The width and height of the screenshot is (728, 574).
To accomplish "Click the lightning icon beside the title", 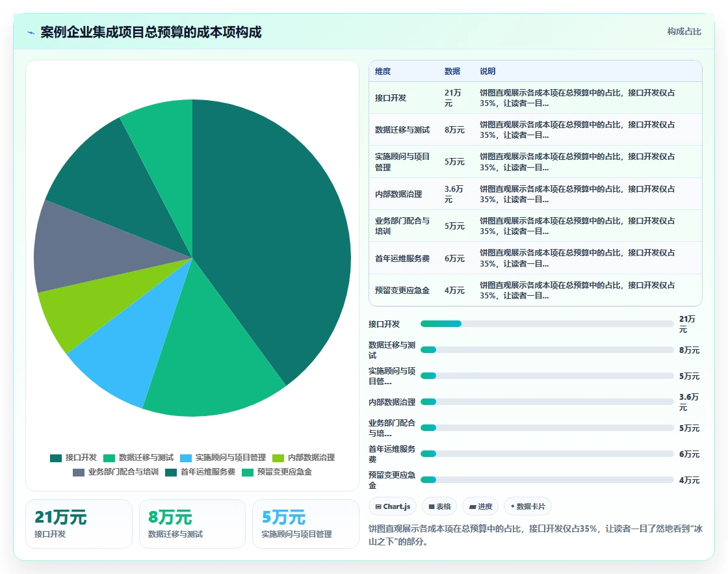I will [x=31, y=33].
